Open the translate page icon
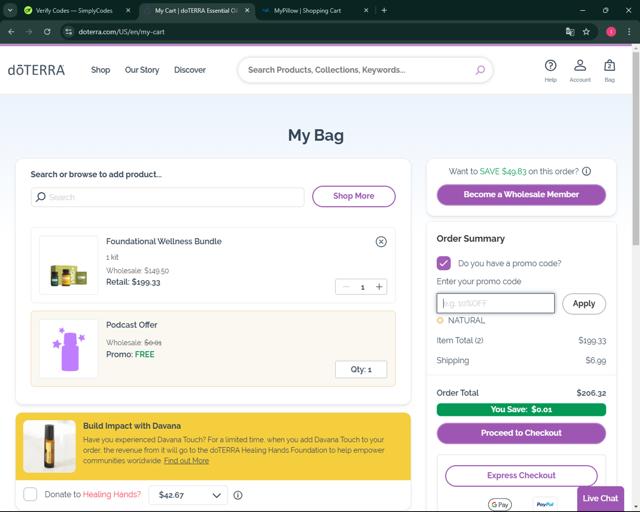The height and width of the screenshot is (512, 640). point(570,32)
